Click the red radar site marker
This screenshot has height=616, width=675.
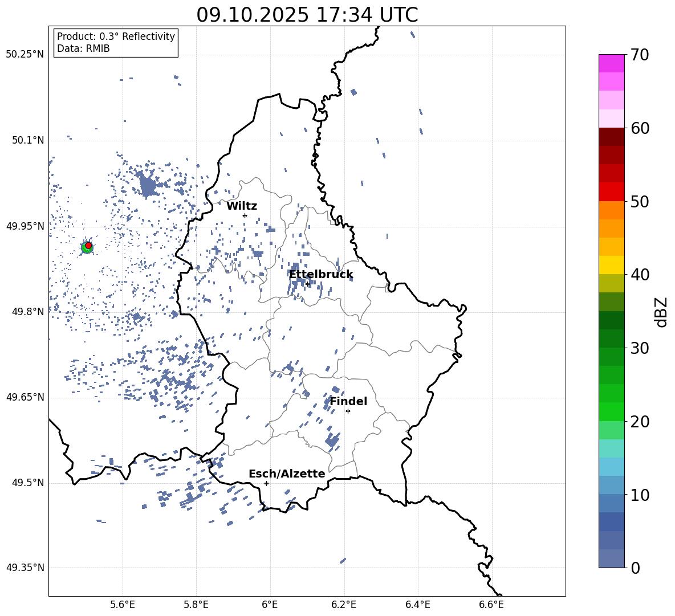tap(88, 245)
